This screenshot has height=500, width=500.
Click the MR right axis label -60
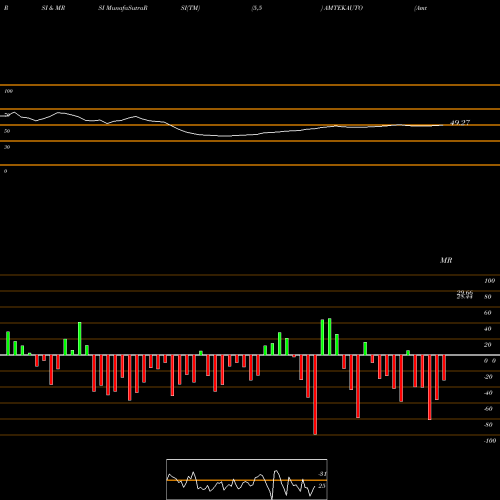click(x=488, y=409)
